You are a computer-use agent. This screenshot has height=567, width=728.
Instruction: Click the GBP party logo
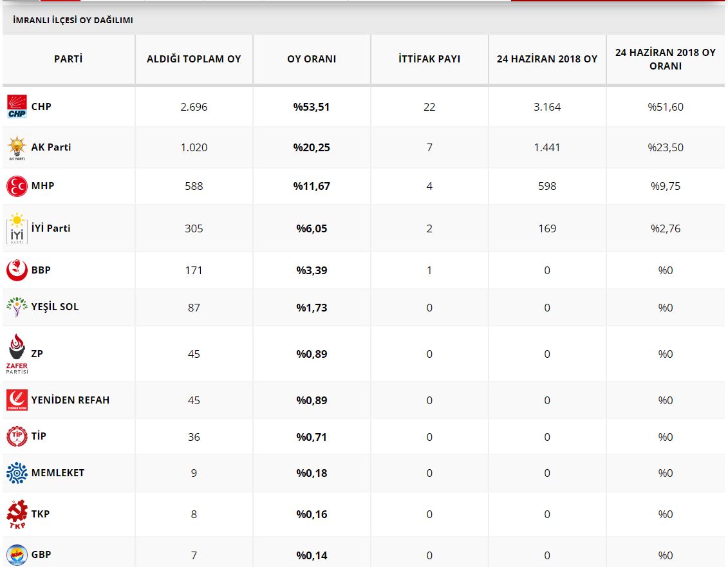coord(17,555)
